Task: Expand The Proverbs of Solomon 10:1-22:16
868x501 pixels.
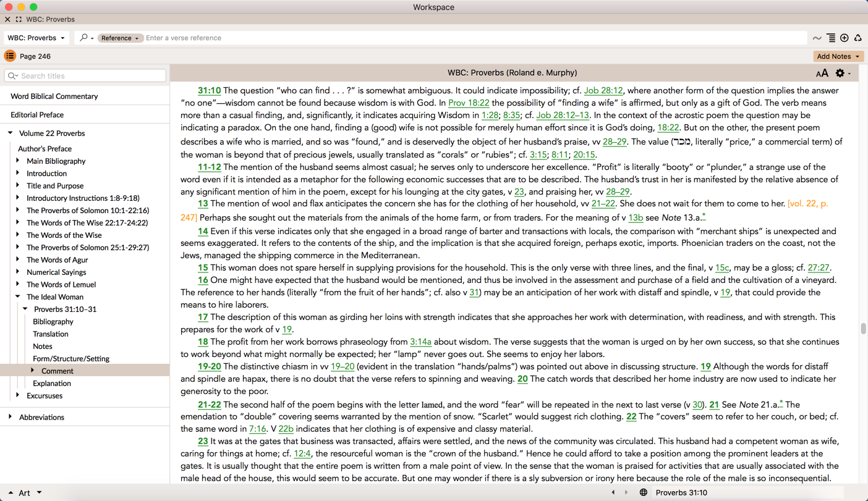Action: (x=18, y=210)
